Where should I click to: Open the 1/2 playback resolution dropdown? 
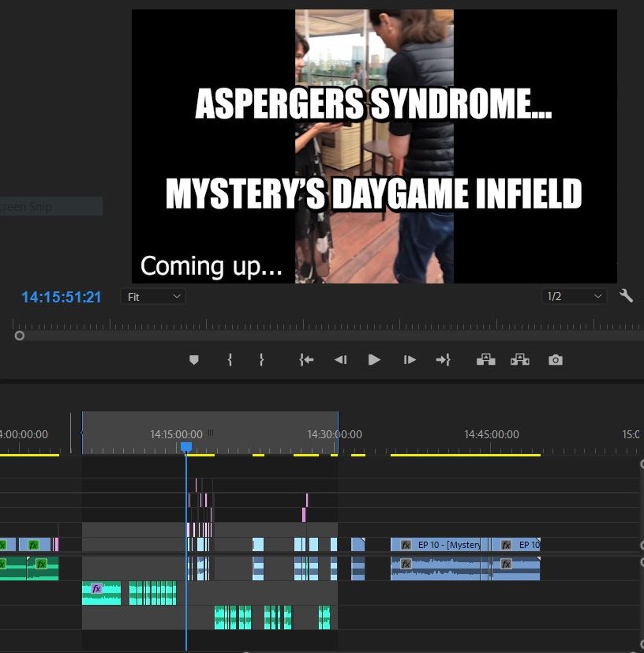click(574, 297)
